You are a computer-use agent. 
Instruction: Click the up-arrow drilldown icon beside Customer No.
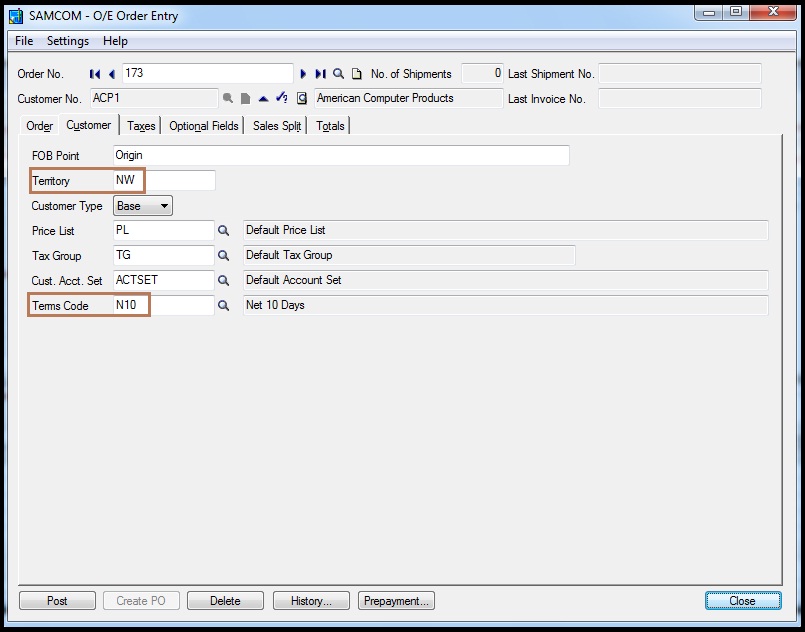coord(263,98)
